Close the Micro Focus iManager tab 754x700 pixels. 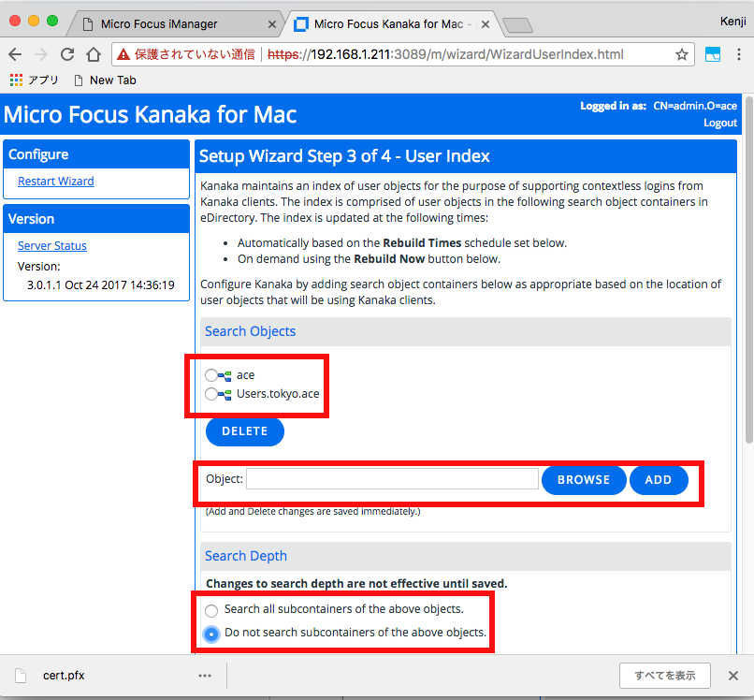pyautogui.click(x=271, y=24)
